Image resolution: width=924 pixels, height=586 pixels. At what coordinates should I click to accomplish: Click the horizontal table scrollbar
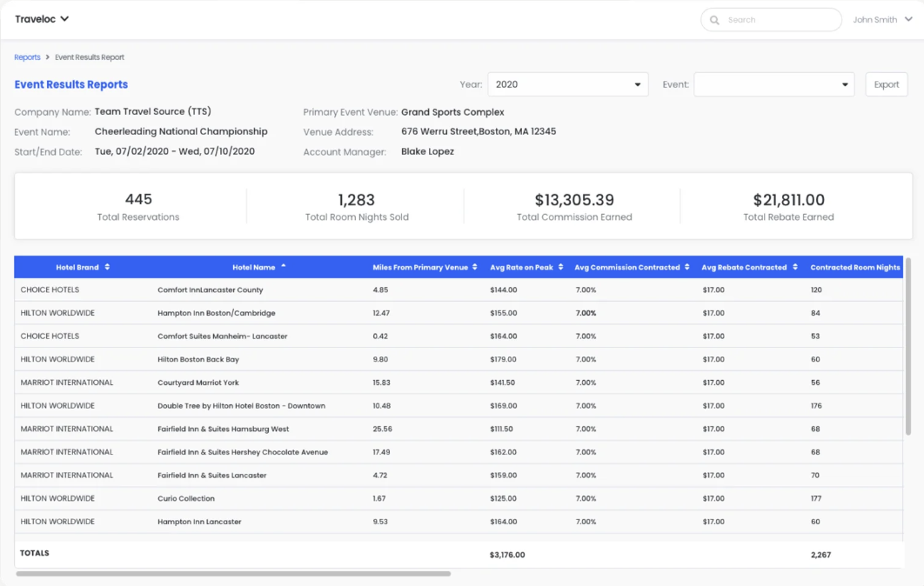[233, 574]
